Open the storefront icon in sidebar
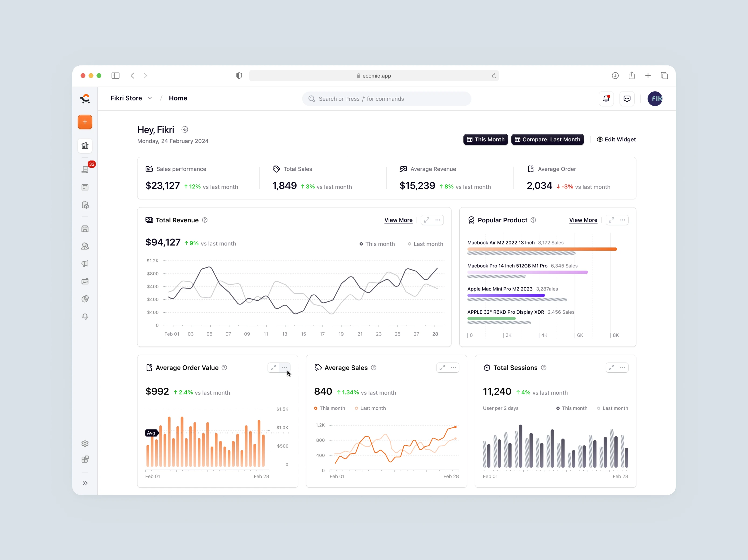The width and height of the screenshot is (748, 560). [x=85, y=229]
